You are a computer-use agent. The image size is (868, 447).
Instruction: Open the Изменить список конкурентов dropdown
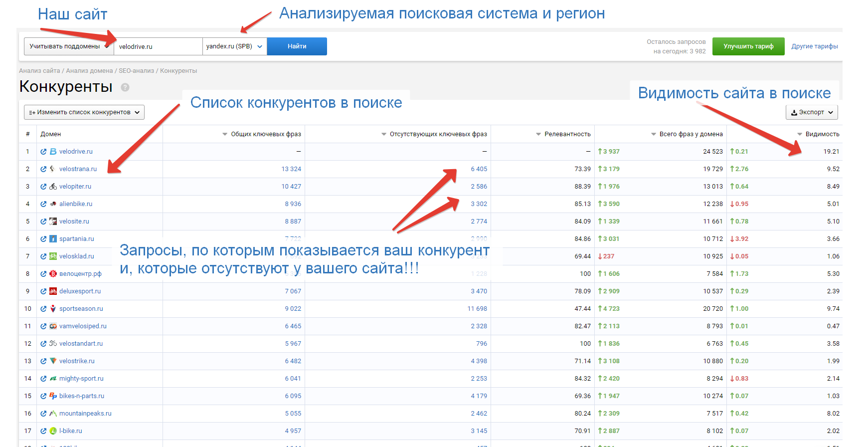(x=84, y=112)
